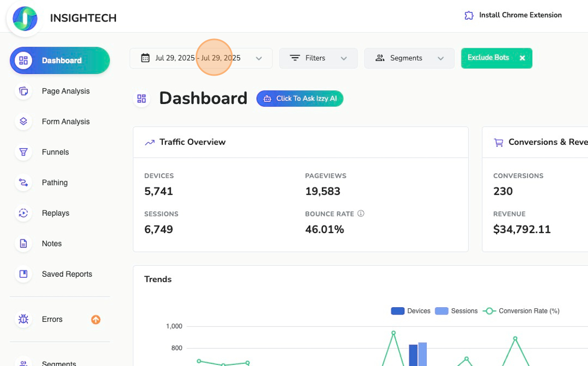Click the orange up-arrow badge beside Errors
The width and height of the screenshot is (588, 366).
(x=96, y=319)
